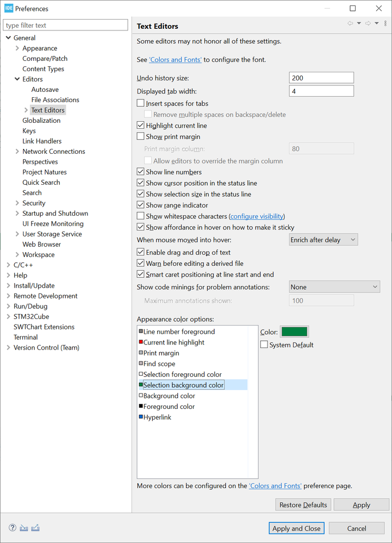The image size is (392, 543).
Task: Select the Hyperlink color option
Action: [x=157, y=417]
